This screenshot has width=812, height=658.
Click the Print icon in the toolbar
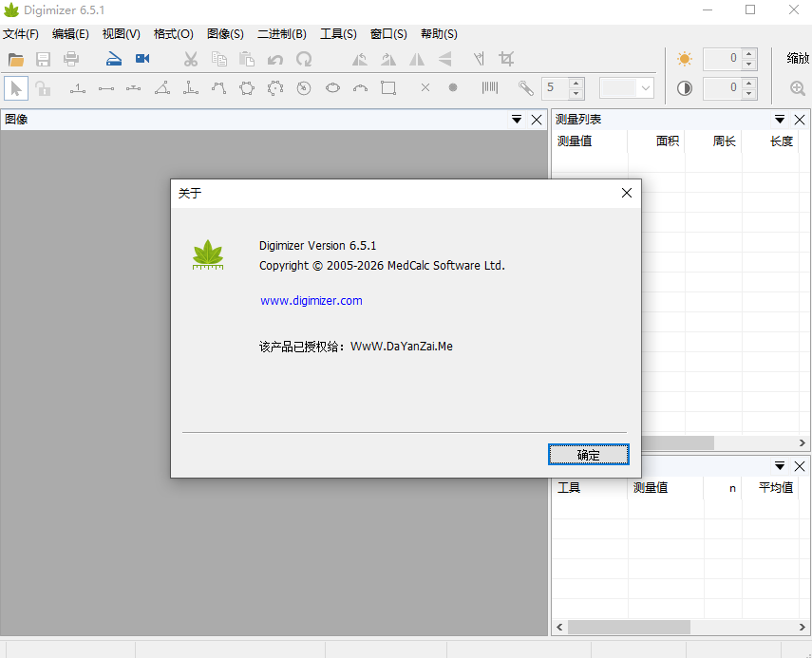click(x=71, y=59)
